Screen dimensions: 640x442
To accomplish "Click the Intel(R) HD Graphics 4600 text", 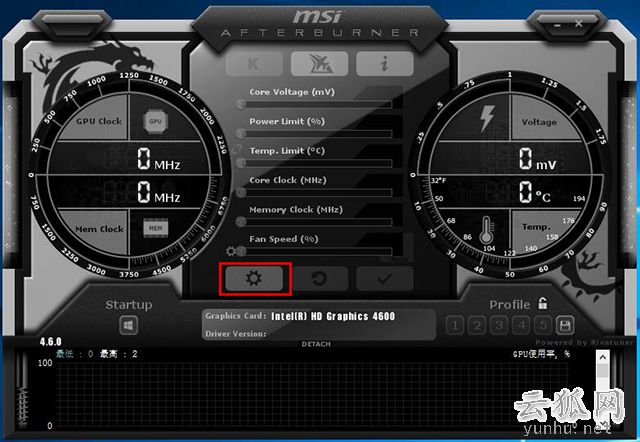I will [333, 316].
